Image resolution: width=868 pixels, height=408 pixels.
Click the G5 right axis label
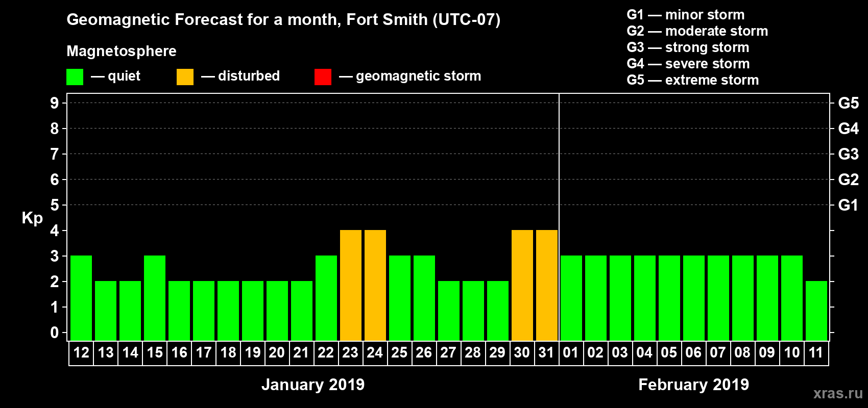click(x=848, y=103)
